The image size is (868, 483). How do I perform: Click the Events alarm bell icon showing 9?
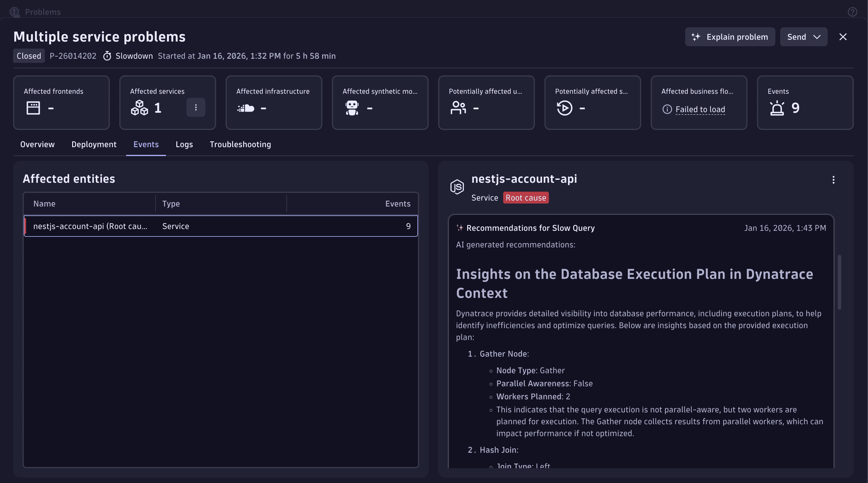[777, 108]
